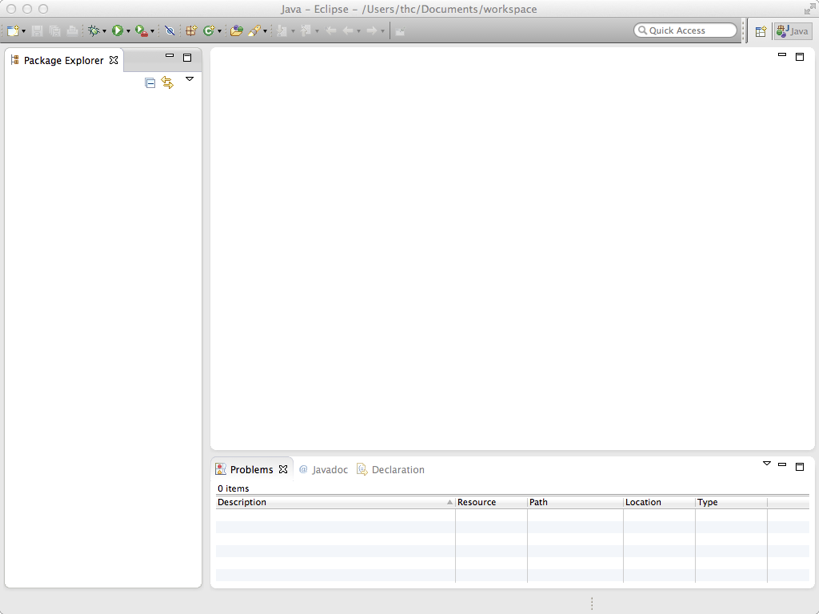This screenshot has width=819, height=614.
Task: Sort by the Resource column header
Action: point(492,502)
